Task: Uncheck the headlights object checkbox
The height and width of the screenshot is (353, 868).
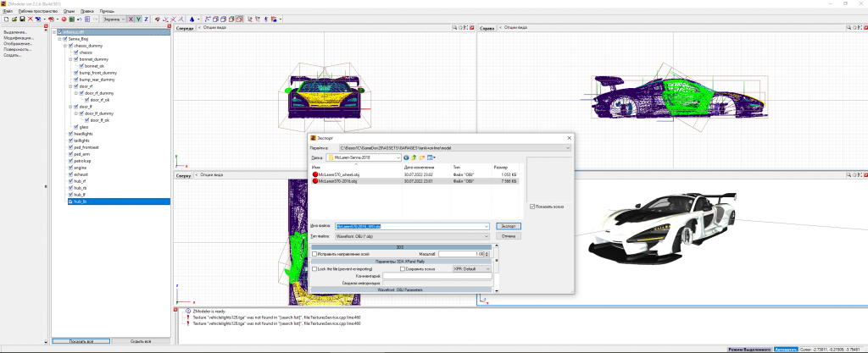Action: coord(70,134)
